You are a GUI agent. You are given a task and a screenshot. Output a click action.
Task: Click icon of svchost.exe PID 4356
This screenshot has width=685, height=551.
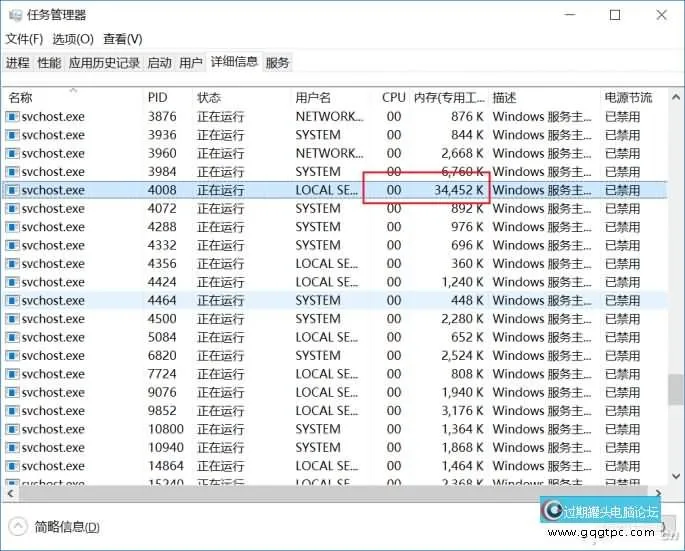12,264
